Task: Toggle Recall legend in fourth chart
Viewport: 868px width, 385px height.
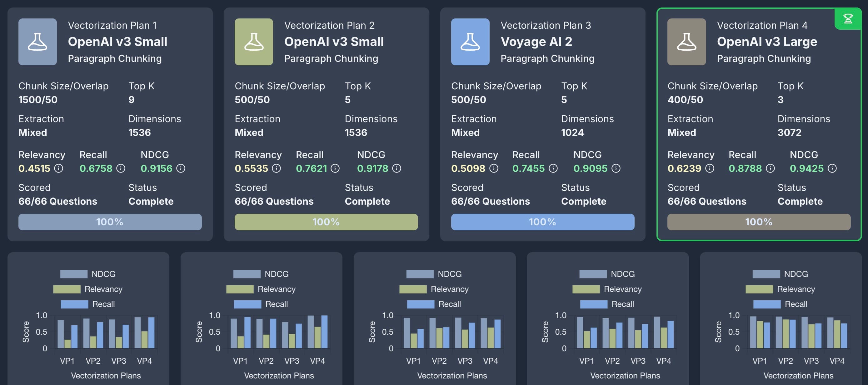Action: [607, 304]
